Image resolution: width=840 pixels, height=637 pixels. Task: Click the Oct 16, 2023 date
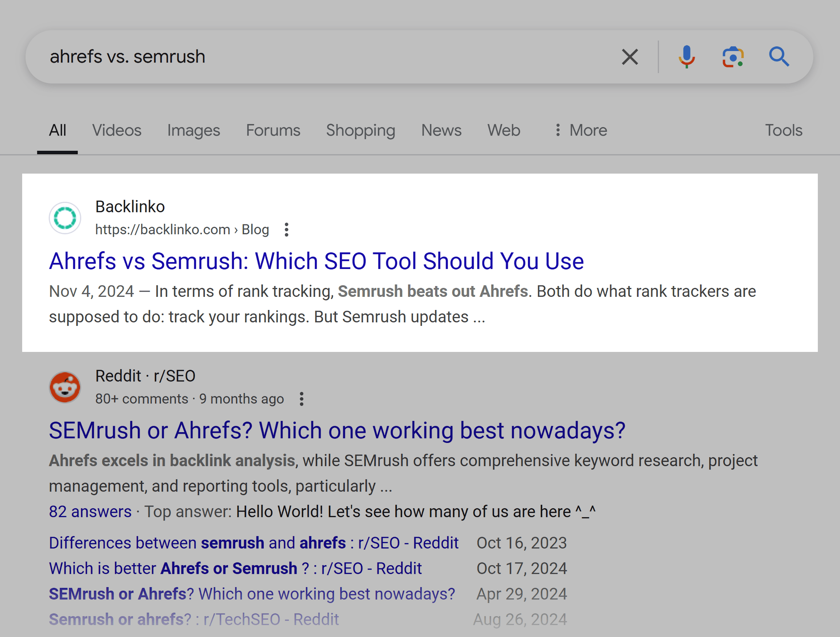pyautogui.click(x=522, y=543)
